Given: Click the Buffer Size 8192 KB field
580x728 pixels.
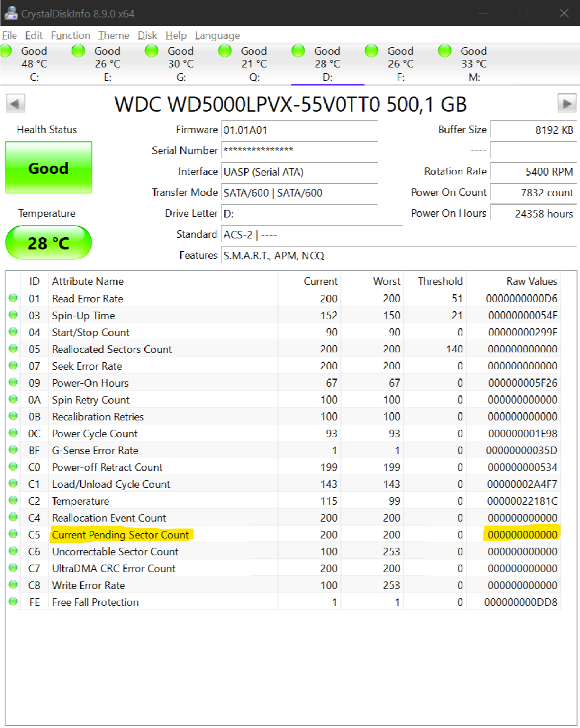Looking at the screenshot, I should tap(533, 130).
